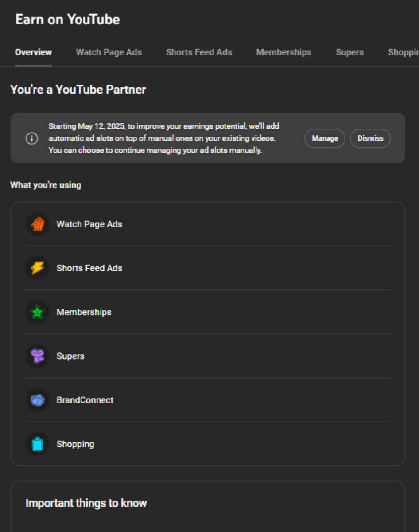Click the info icon in the notice banner
Viewport: 419px width, 532px height.
pos(31,138)
